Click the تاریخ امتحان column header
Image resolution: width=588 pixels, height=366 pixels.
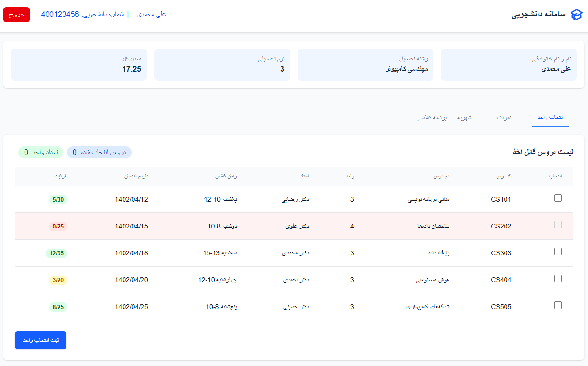coord(136,176)
